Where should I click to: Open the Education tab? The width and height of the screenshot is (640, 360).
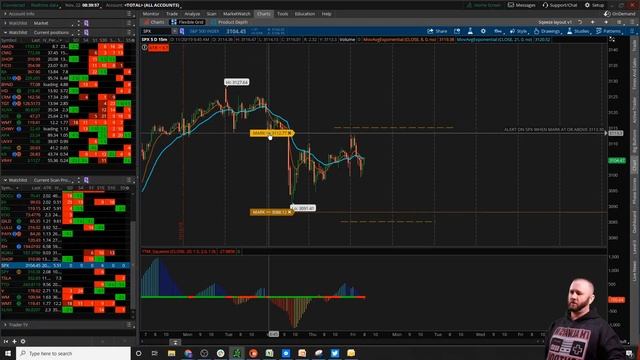[304, 14]
